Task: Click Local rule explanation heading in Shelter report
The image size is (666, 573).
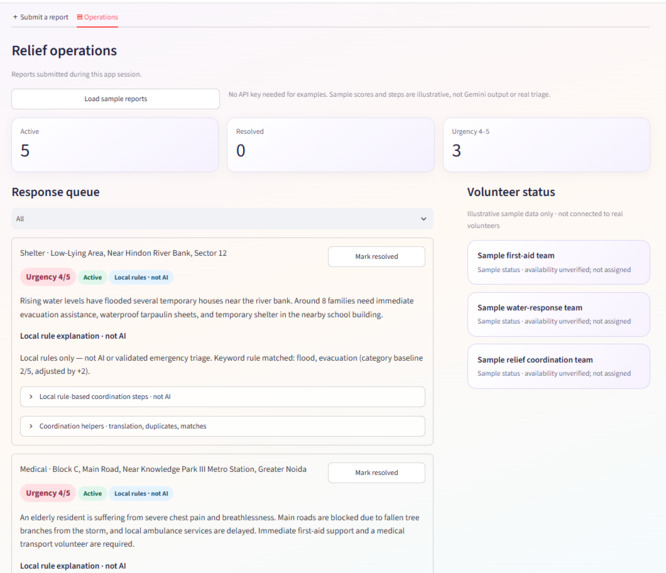Action: pos(73,336)
